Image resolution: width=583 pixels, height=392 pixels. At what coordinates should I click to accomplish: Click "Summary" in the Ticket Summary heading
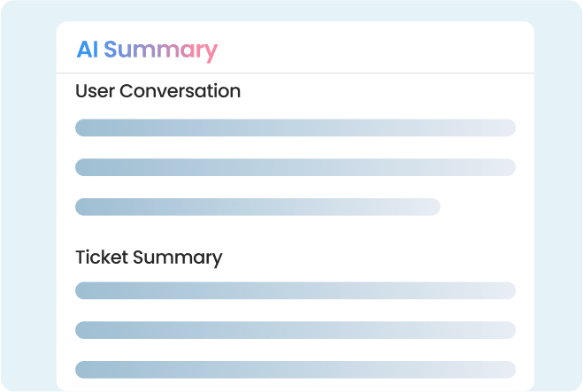point(177,257)
